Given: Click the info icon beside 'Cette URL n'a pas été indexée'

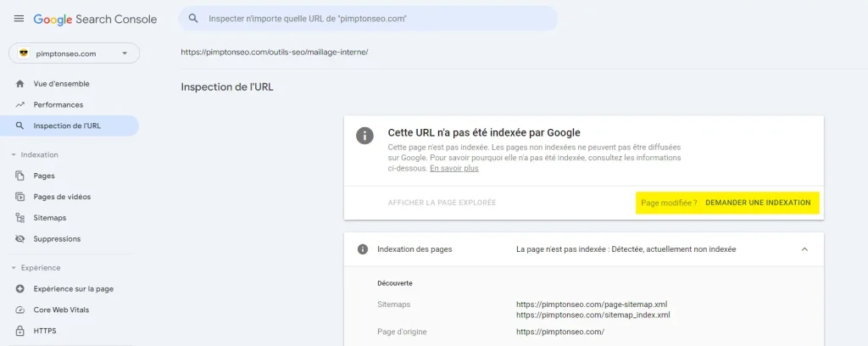Looking at the screenshot, I should pyautogui.click(x=364, y=135).
